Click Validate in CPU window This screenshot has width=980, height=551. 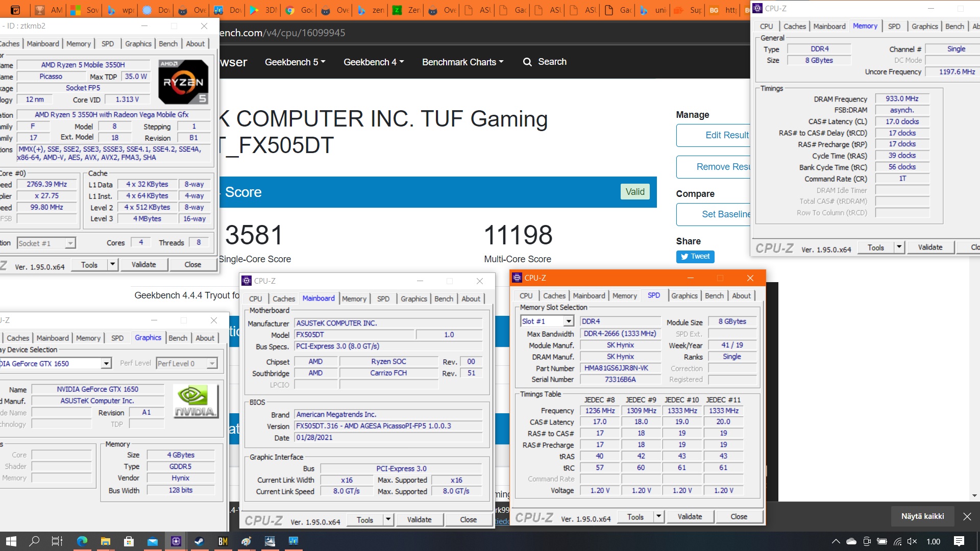click(x=144, y=265)
